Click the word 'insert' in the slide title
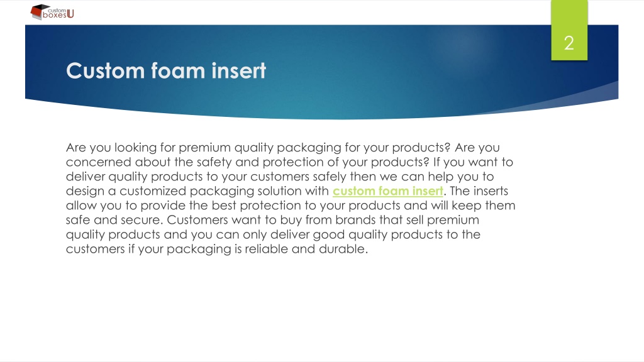The width and height of the screenshot is (644, 362). (238, 70)
